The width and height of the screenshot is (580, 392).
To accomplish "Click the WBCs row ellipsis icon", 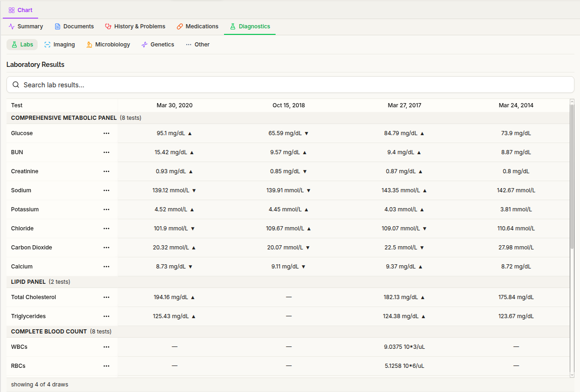I will [x=106, y=347].
